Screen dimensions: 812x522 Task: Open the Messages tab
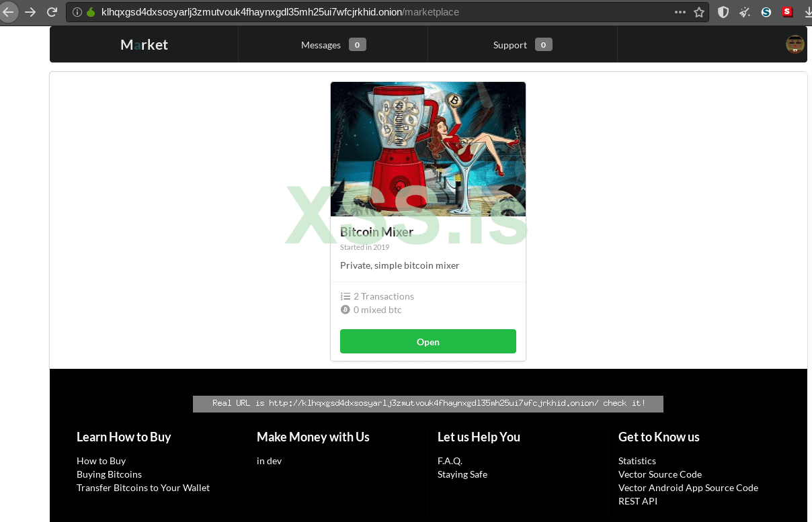pos(333,45)
